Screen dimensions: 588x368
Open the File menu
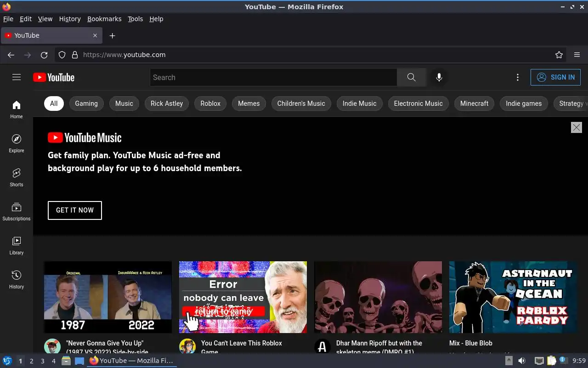coord(8,19)
